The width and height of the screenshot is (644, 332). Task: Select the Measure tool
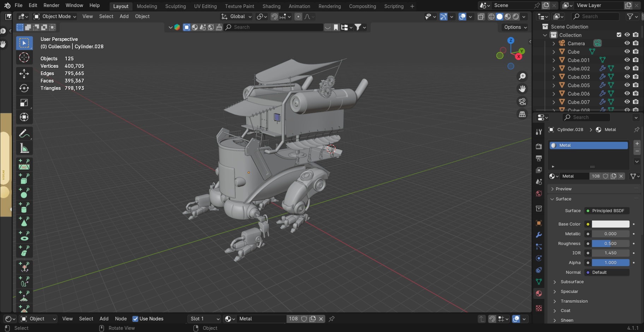[24, 148]
